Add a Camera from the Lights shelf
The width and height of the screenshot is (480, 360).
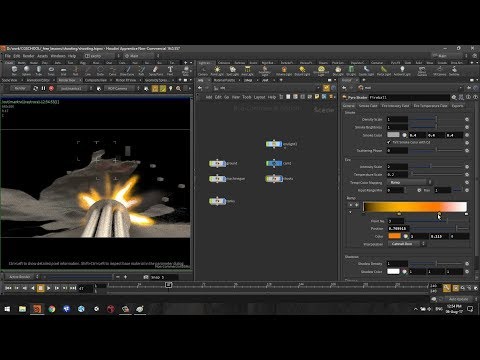pyautogui.click(x=203, y=71)
